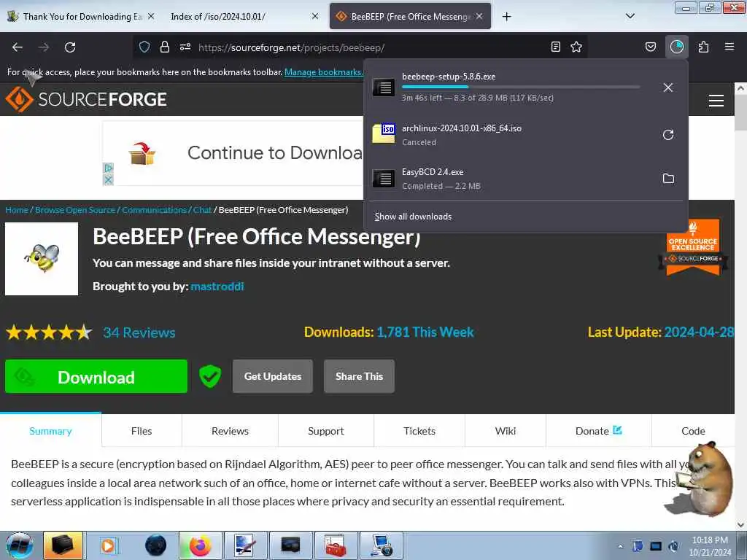Image resolution: width=747 pixels, height=560 pixels.
Task: Click the page vertical scrollbar thumb
Action: coord(740,112)
